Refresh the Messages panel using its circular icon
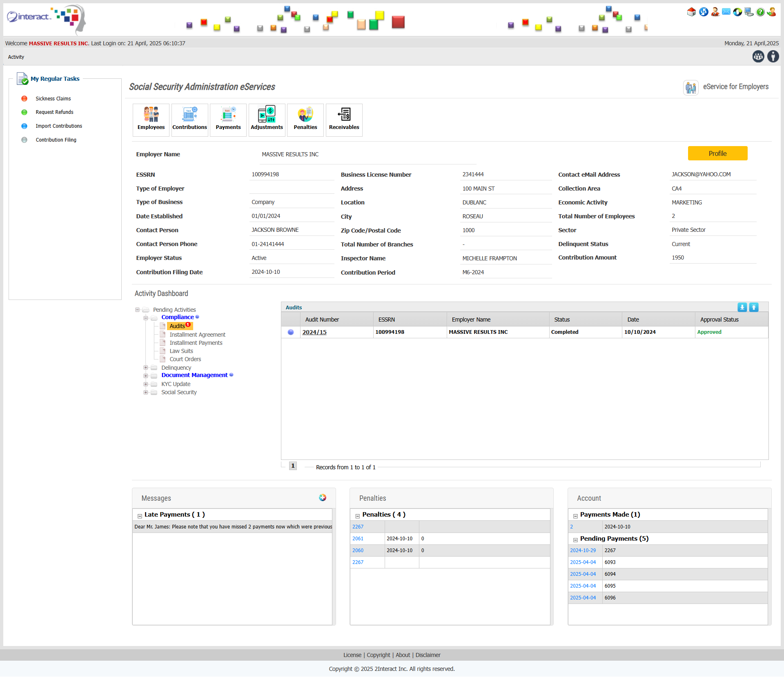 click(x=322, y=497)
